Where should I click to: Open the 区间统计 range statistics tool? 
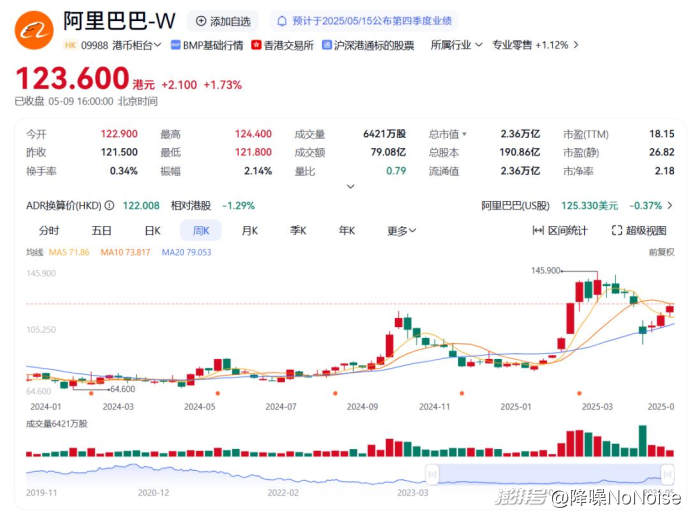point(560,231)
